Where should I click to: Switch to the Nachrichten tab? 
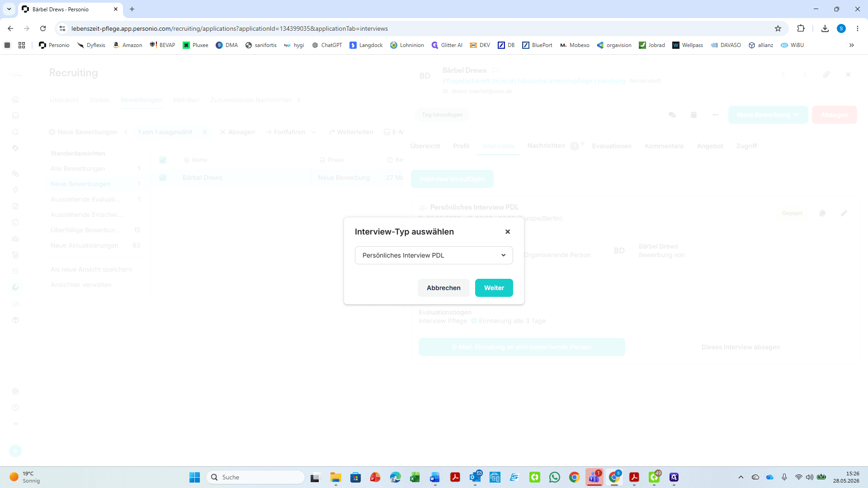click(x=546, y=145)
